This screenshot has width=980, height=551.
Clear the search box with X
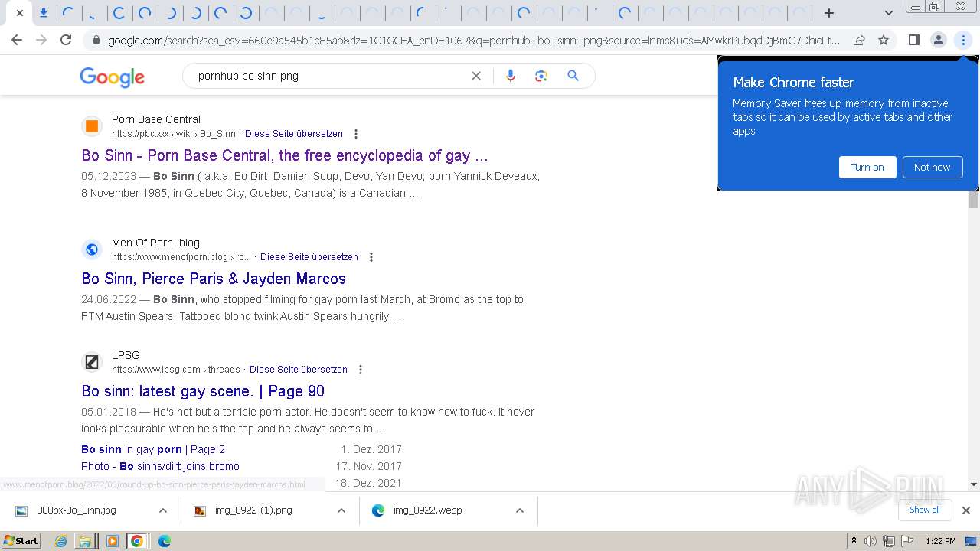tap(476, 76)
